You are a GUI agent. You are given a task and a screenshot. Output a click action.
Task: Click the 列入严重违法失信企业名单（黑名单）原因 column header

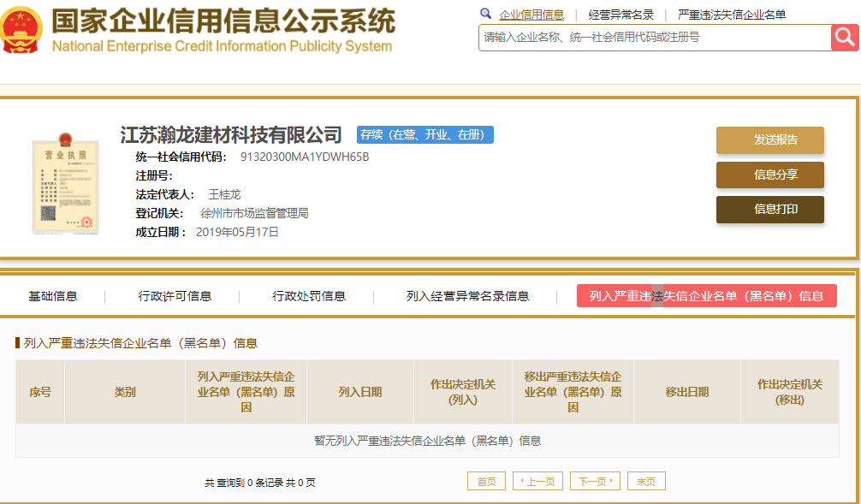(246, 392)
